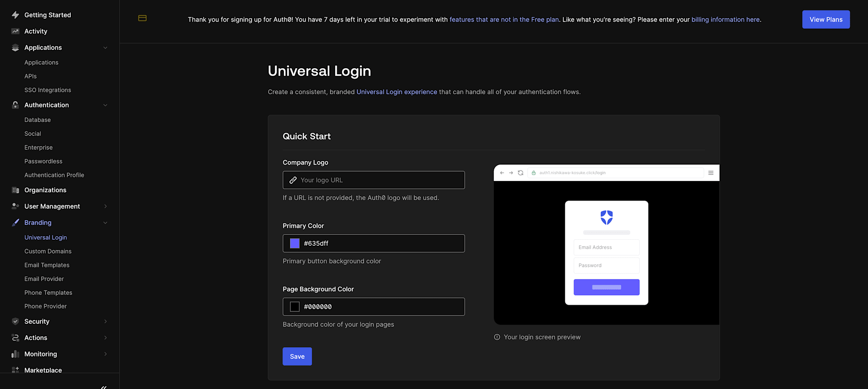This screenshot has height=389, width=868.
Task: Expand the Monitoring section chevron
Action: coord(105,354)
